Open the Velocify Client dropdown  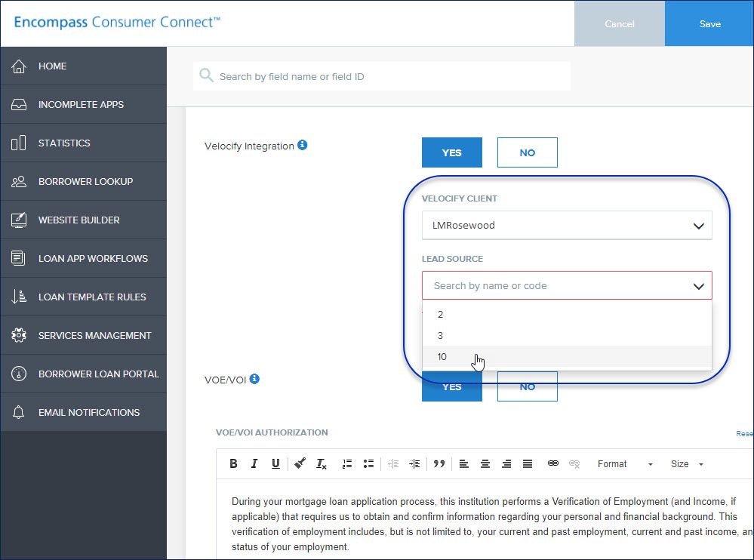pyautogui.click(x=567, y=225)
